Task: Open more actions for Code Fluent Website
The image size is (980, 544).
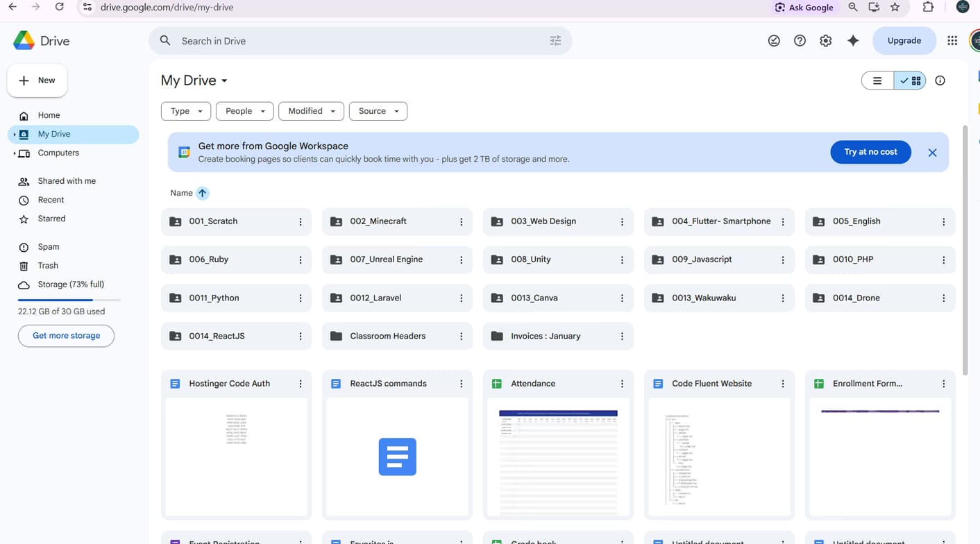Action: pyautogui.click(x=783, y=384)
